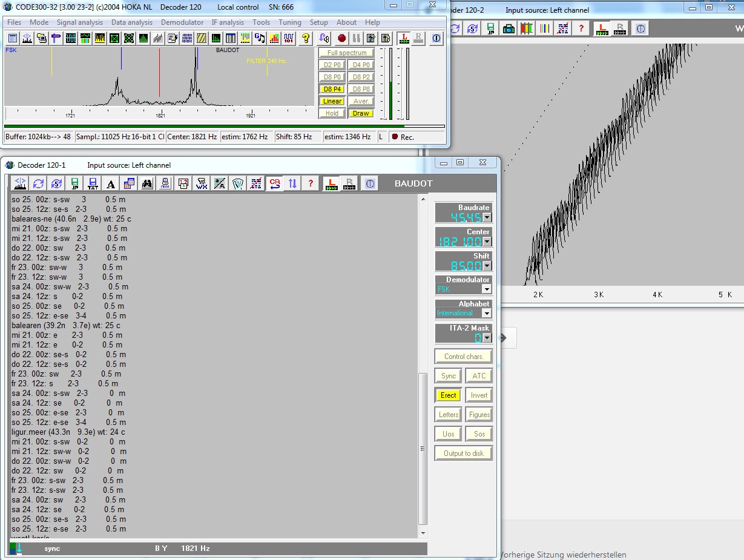This screenshot has height=560, width=744.
Task: Open the Tuning menu
Action: tap(289, 22)
